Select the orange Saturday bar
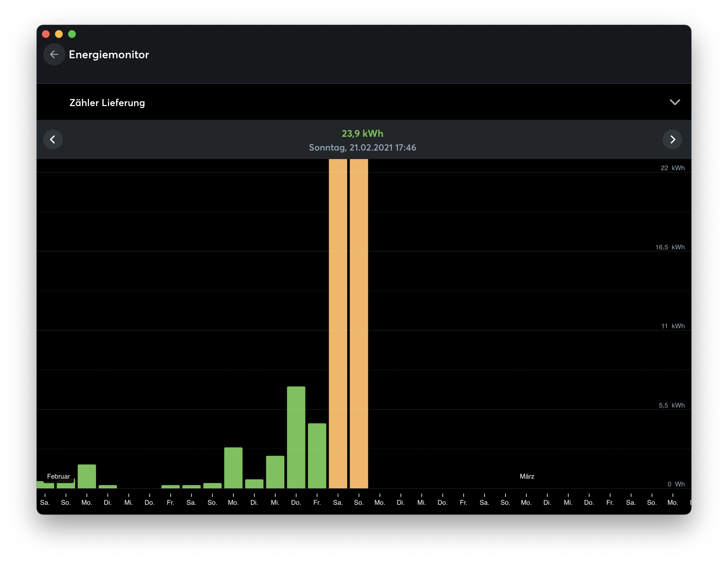This screenshot has height=563, width=728. click(x=338, y=323)
